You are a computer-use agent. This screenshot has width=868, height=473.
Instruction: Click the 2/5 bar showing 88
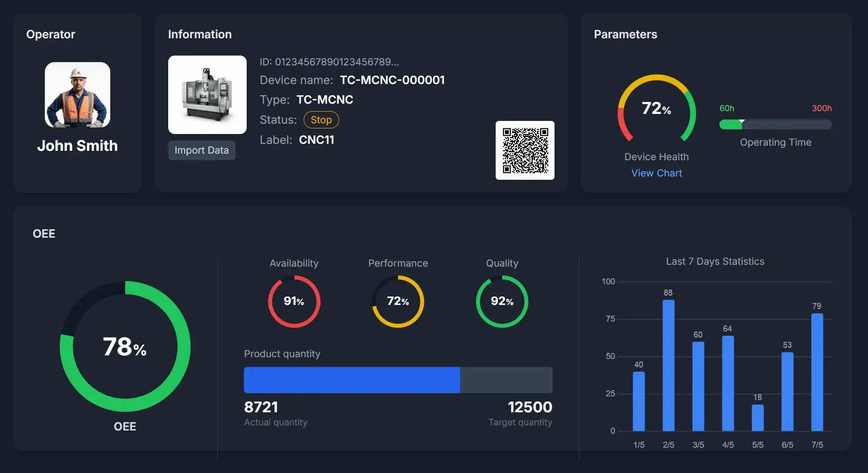[x=668, y=365]
